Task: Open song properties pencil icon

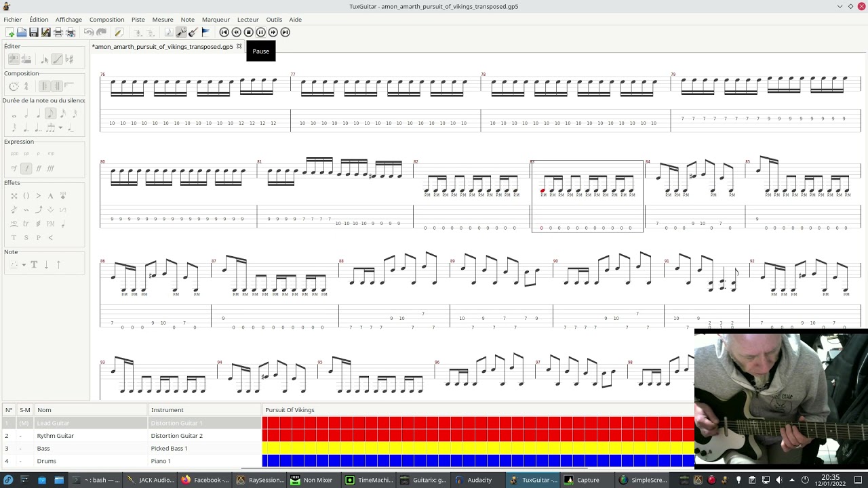Action: [x=119, y=32]
